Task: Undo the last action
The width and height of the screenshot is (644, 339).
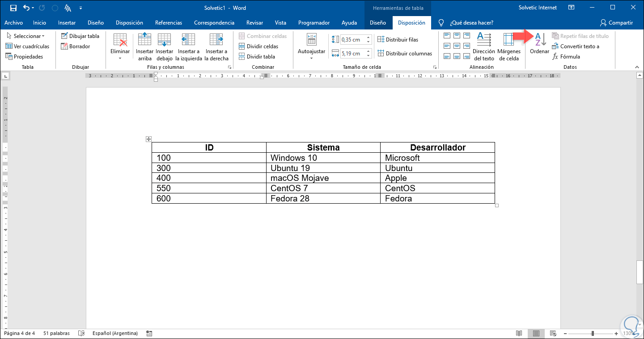Action: click(26, 8)
